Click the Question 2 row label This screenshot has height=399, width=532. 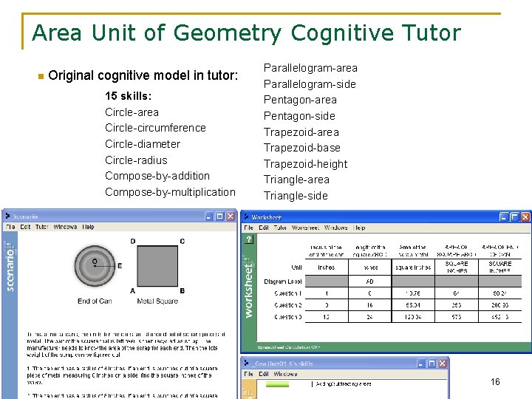coord(288,305)
